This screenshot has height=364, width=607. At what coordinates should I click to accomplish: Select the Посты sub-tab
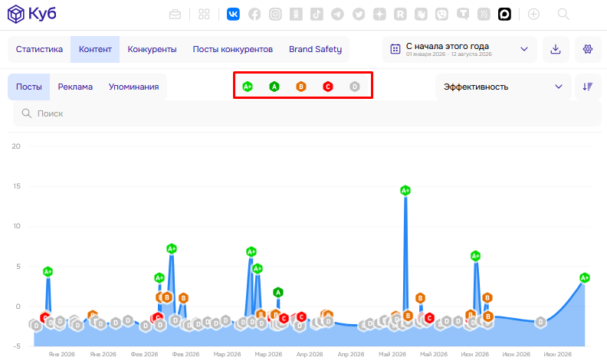click(29, 87)
